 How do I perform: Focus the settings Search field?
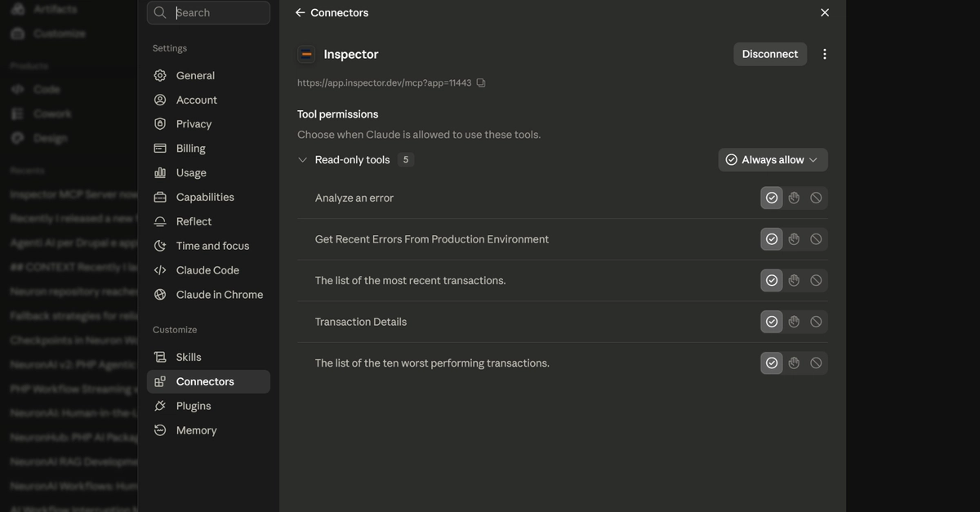tap(208, 12)
